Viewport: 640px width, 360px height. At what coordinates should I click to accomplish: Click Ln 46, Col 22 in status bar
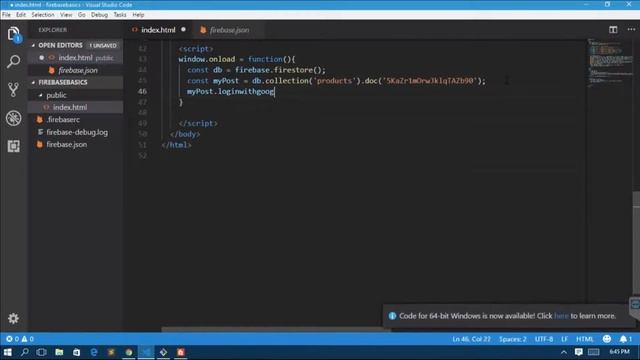[x=471, y=339]
